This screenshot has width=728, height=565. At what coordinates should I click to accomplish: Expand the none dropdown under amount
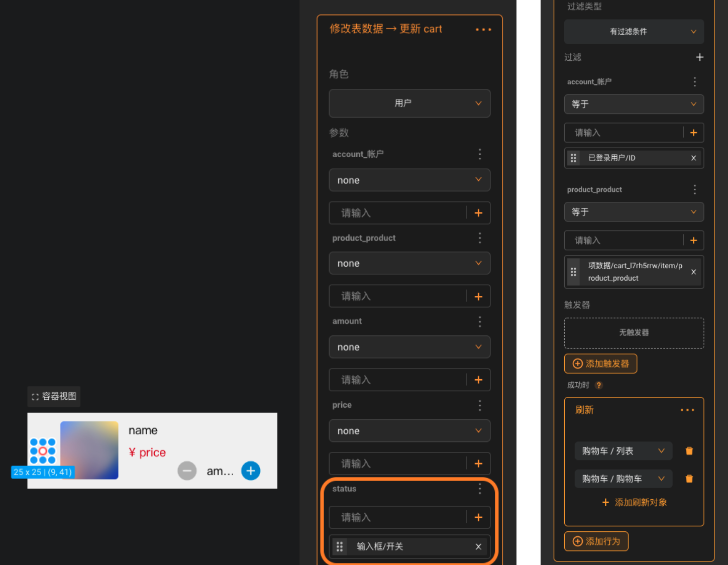point(409,347)
